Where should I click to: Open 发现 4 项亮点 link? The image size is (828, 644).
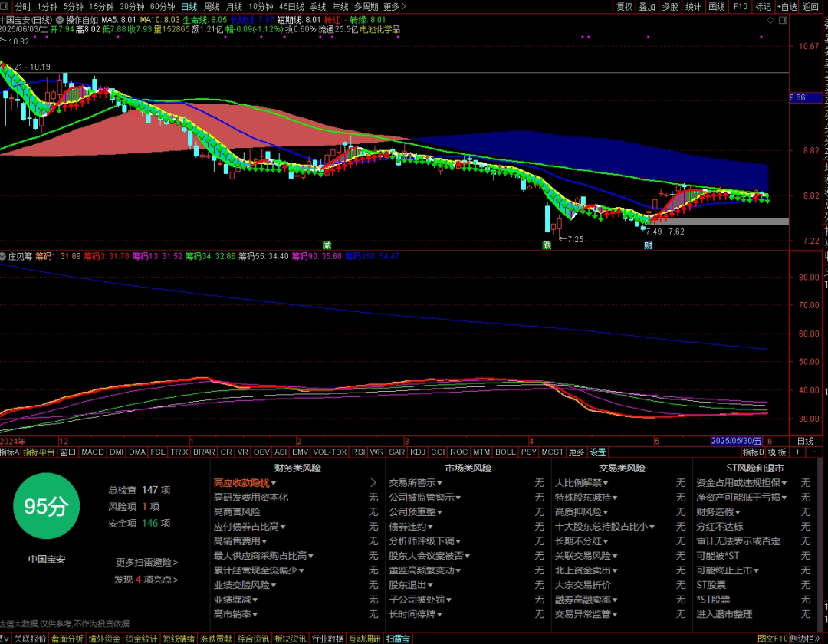pos(146,579)
